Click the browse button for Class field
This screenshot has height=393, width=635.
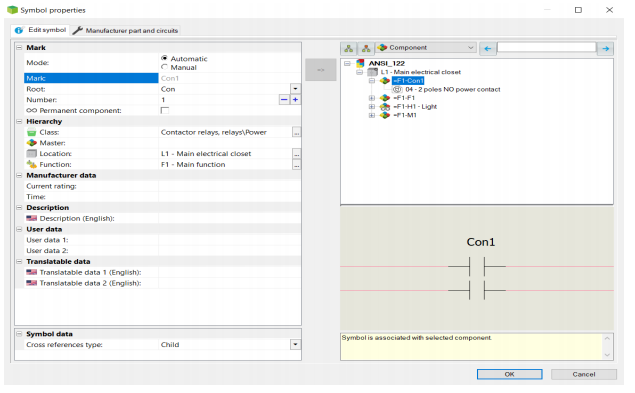click(296, 132)
